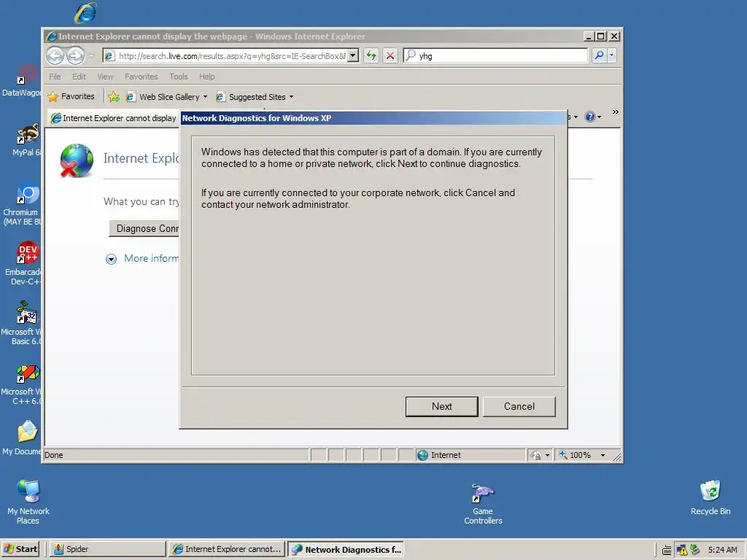Open the Edit menu
Image resolution: width=747 pixels, height=560 pixels.
(x=79, y=77)
